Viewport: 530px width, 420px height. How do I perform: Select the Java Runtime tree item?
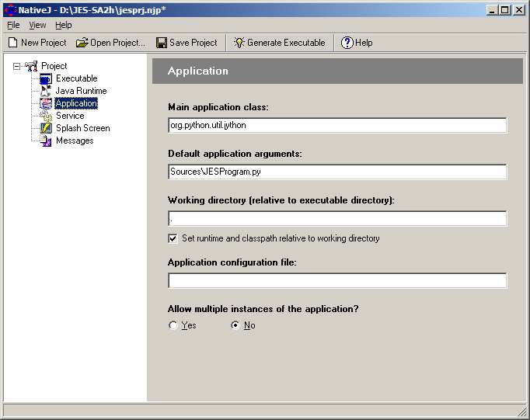(x=81, y=91)
